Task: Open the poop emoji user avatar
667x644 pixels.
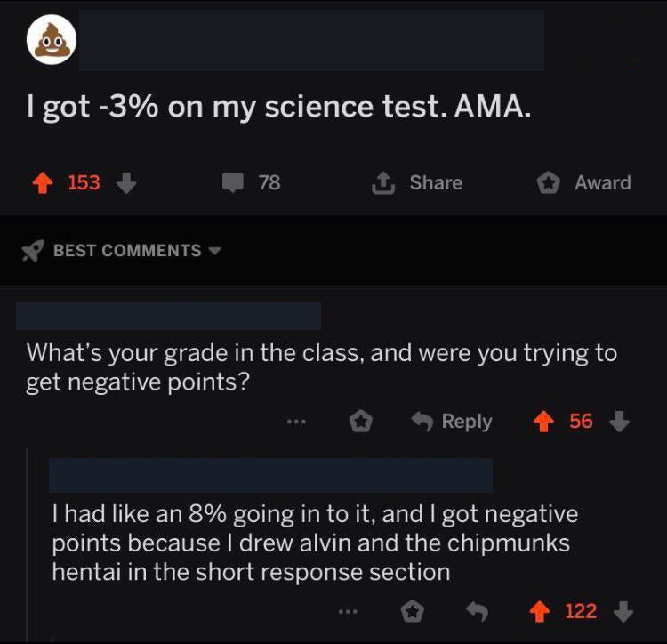Action: coord(52,39)
